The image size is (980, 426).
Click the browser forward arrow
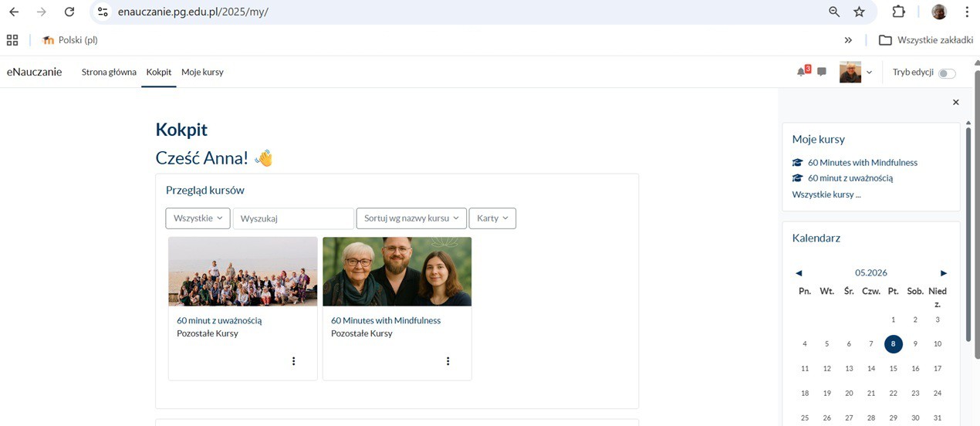coord(42,12)
